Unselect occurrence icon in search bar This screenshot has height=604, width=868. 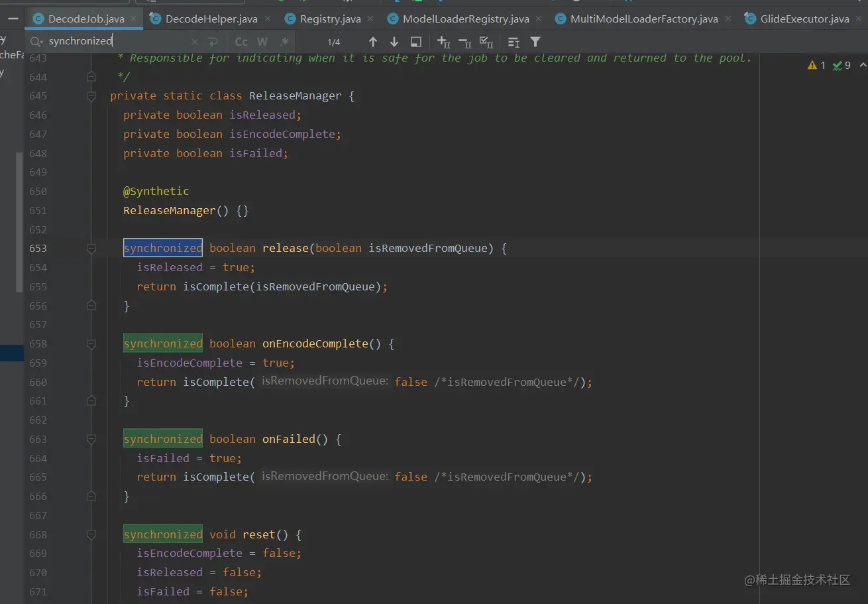pyautogui.click(x=465, y=42)
